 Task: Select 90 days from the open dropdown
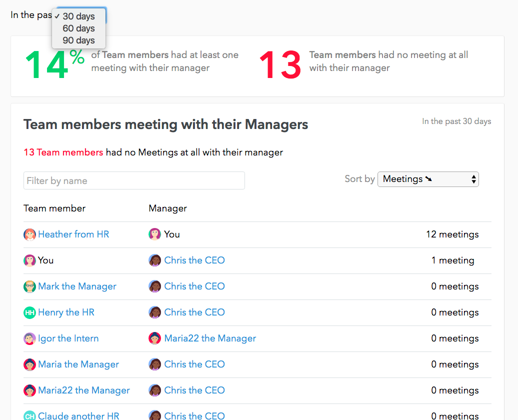point(78,40)
